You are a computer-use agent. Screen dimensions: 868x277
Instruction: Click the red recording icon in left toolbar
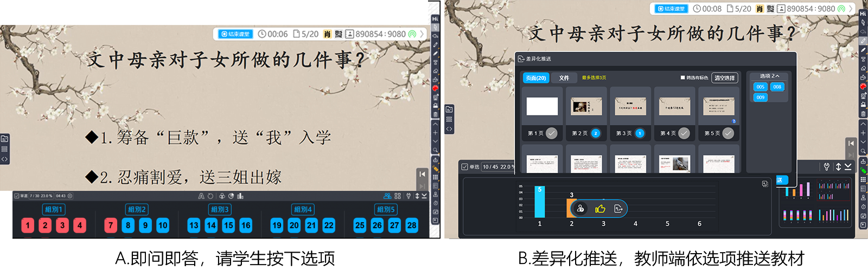(435, 88)
